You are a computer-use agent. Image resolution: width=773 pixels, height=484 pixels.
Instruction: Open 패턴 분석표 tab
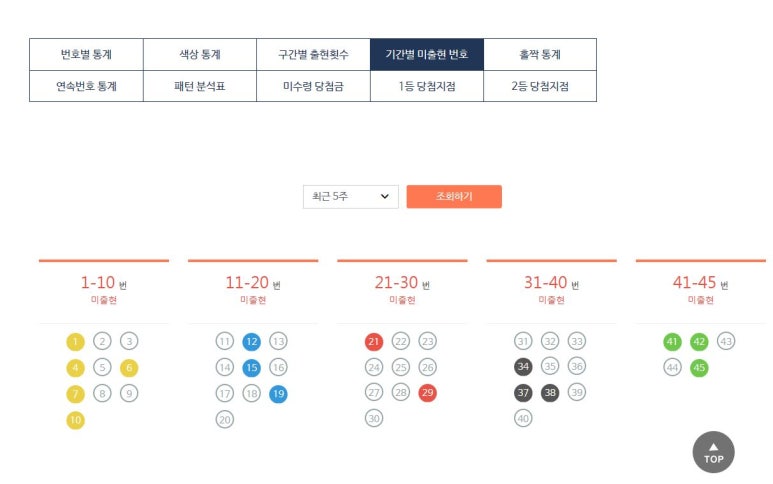point(199,86)
